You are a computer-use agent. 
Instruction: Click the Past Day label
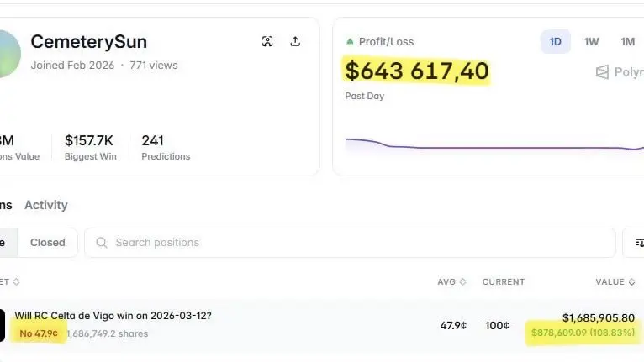tap(365, 96)
